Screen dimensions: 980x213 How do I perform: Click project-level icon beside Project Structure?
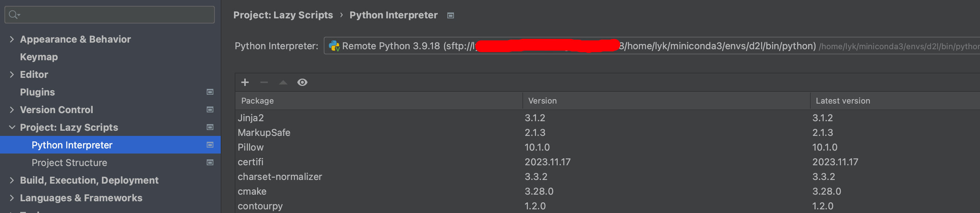point(210,162)
